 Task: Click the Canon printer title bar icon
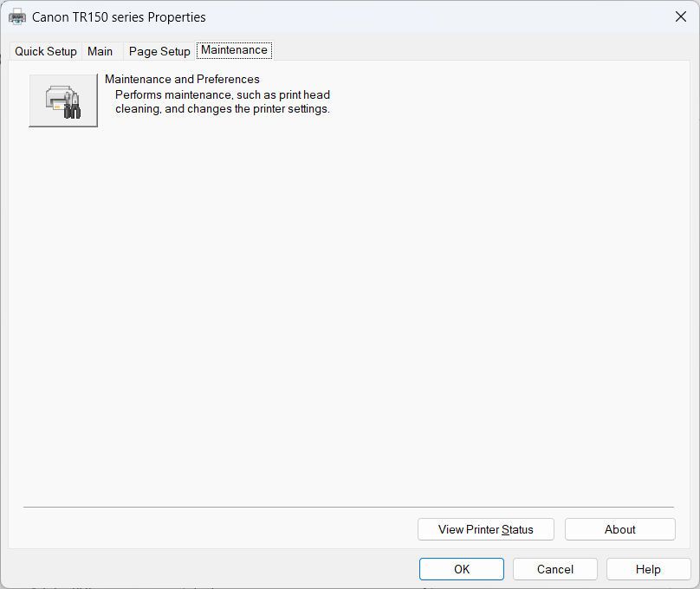(x=17, y=17)
